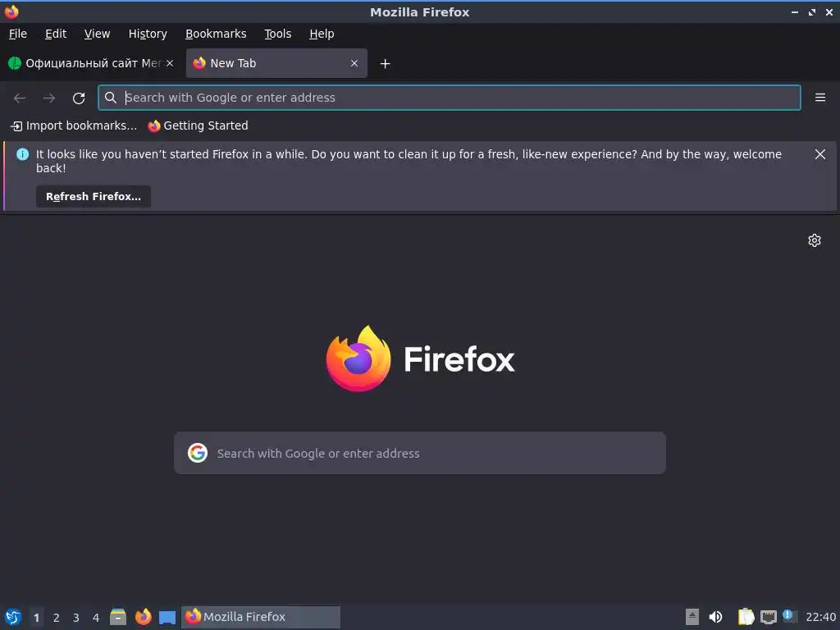Image resolution: width=840 pixels, height=630 pixels.
Task: Open the system start menu launcher
Action: (x=13, y=617)
